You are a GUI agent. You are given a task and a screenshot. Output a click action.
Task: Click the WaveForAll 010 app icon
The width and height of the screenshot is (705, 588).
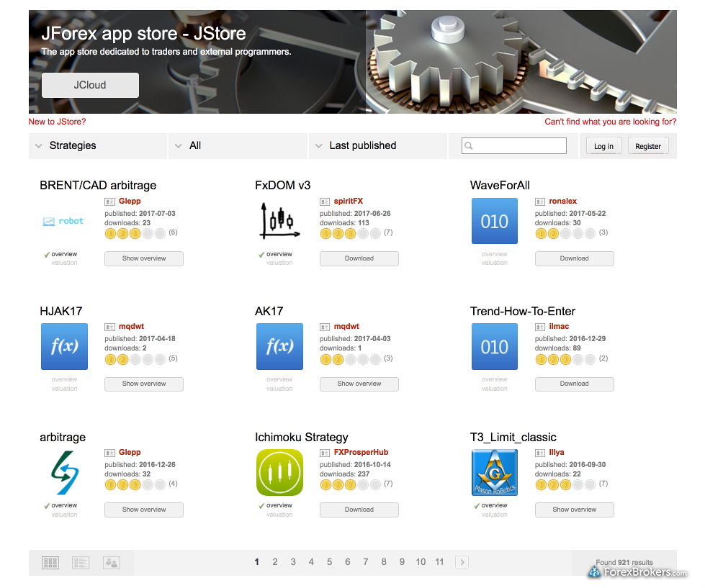point(495,221)
